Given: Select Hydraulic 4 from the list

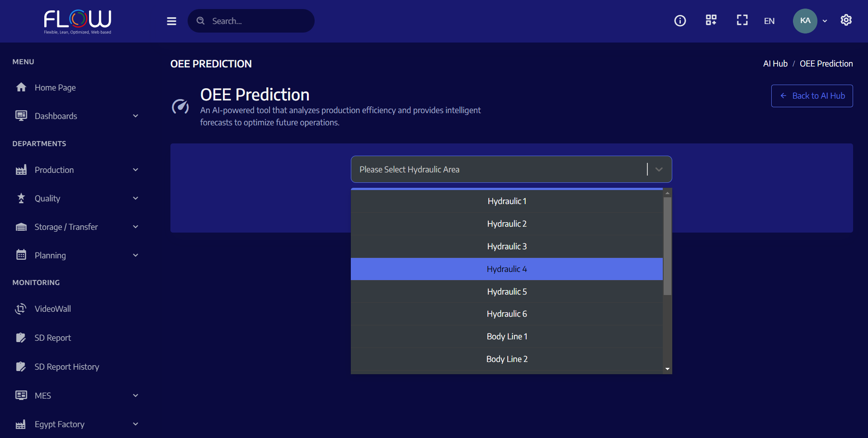Looking at the screenshot, I should [x=507, y=269].
